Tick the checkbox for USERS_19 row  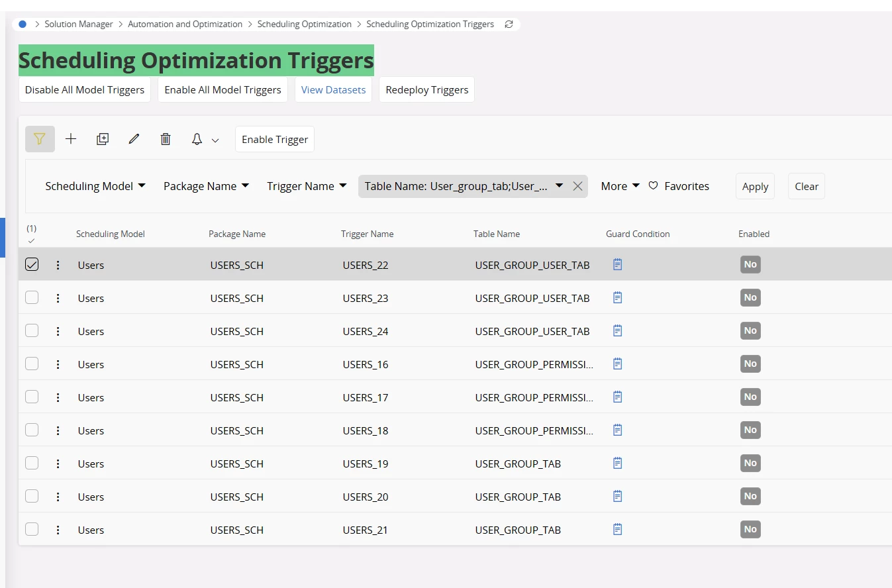[x=32, y=464]
